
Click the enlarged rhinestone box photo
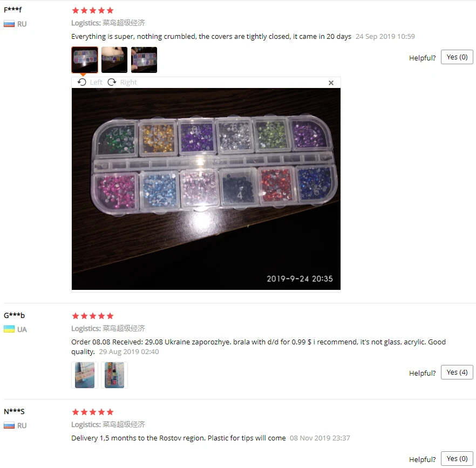[x=206, y=189]
